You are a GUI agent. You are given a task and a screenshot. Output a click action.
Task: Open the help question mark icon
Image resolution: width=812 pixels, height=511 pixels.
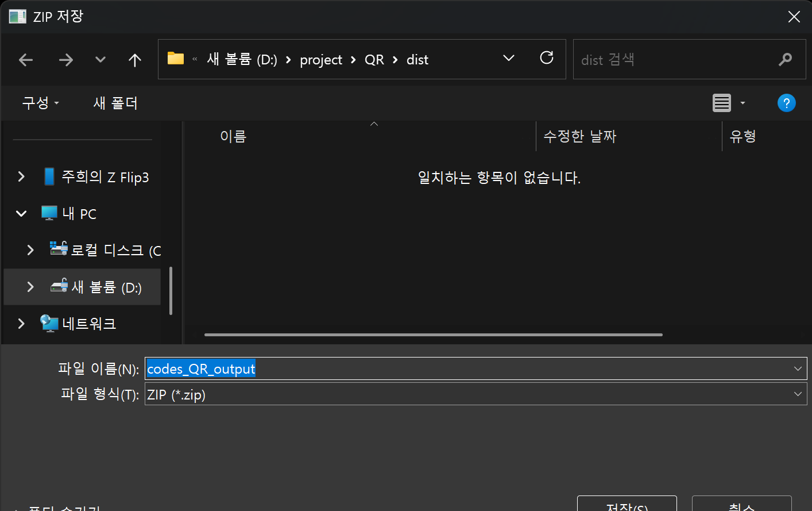786,103
